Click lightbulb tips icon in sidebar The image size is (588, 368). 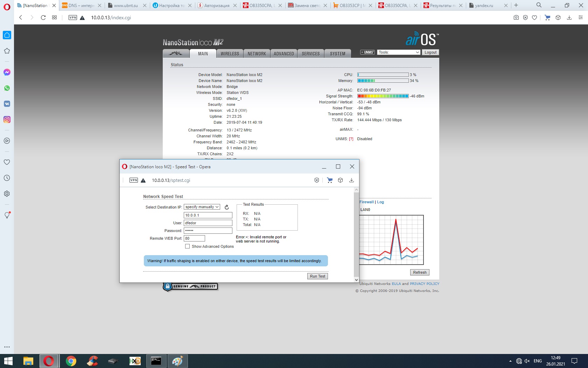pyautogui.click(x=7, y=215)
